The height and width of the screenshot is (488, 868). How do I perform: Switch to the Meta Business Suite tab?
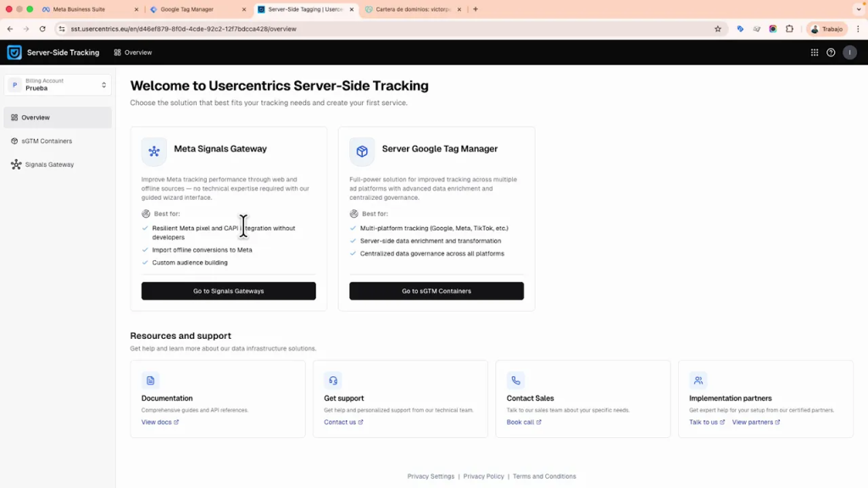88,9
